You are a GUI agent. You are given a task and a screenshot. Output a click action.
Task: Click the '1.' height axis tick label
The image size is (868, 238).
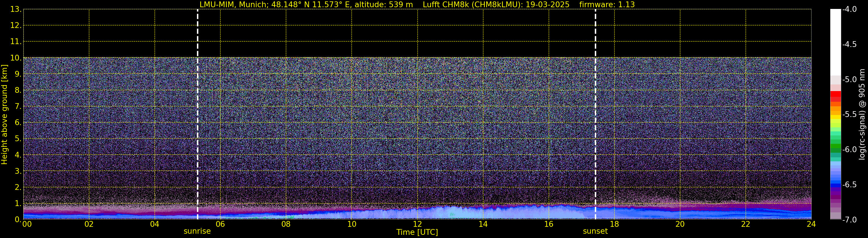(18, 204)
